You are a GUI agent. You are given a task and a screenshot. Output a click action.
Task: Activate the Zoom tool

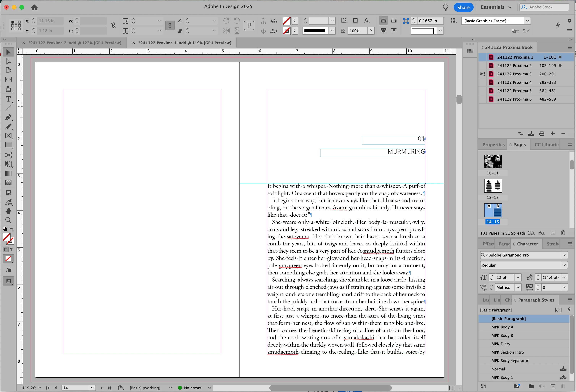8,220
